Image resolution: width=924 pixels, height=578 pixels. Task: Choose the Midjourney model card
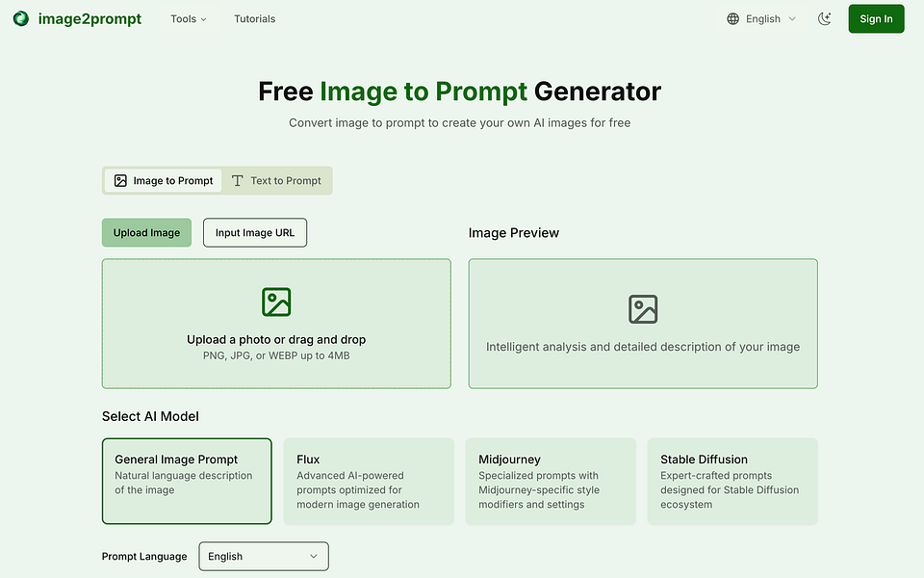click(x=551, y=482)
